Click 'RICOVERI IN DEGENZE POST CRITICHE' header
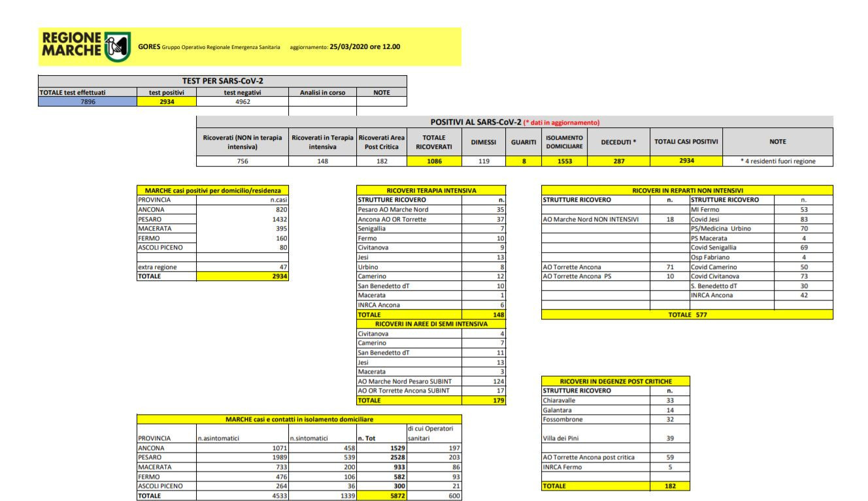868x501 pixels. 616,381
